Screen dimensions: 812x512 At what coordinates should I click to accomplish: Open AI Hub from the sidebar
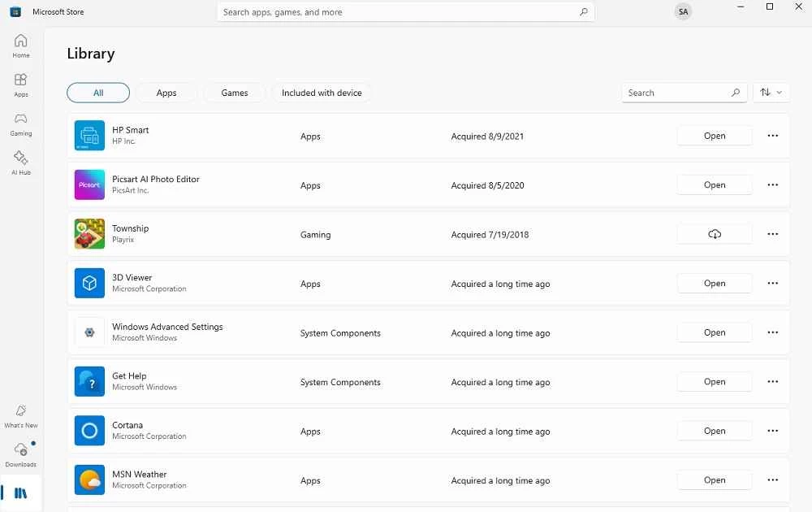coord(20,163)
